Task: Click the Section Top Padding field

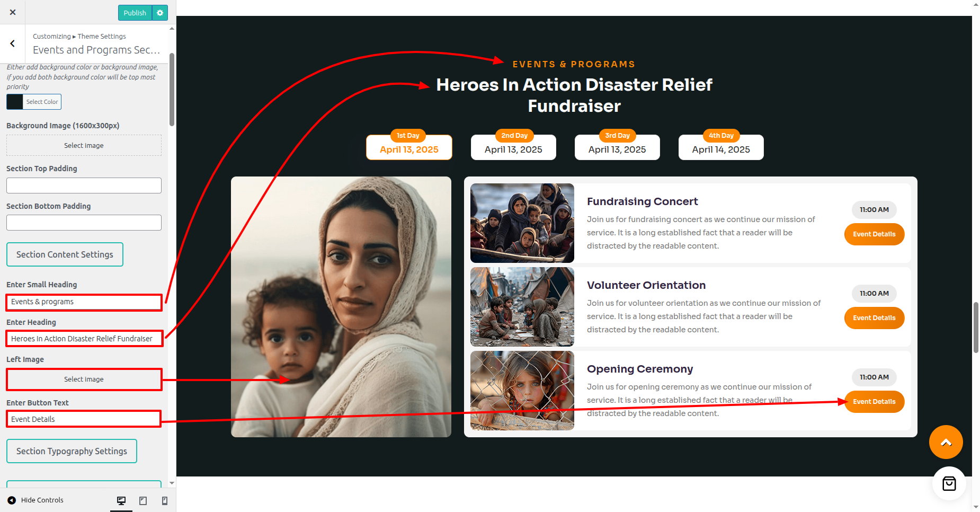Action: click(x=84, y=186)
